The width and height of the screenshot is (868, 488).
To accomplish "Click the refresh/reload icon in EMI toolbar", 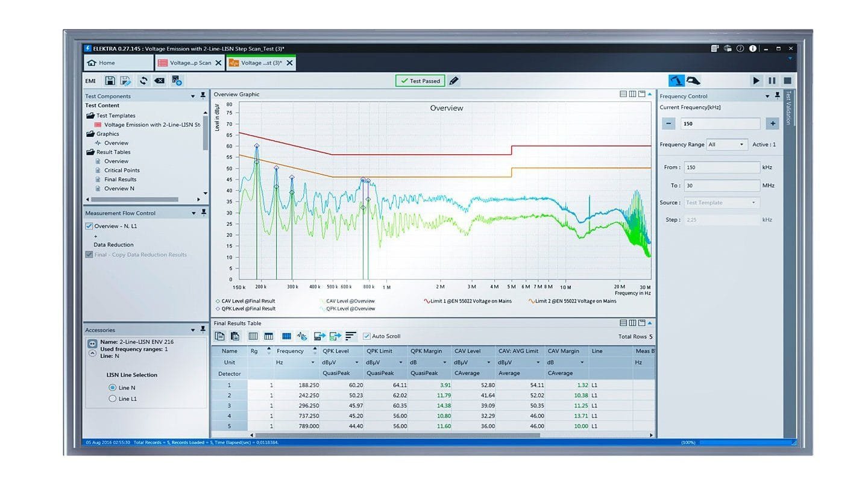I will click(x=143, y=80).
